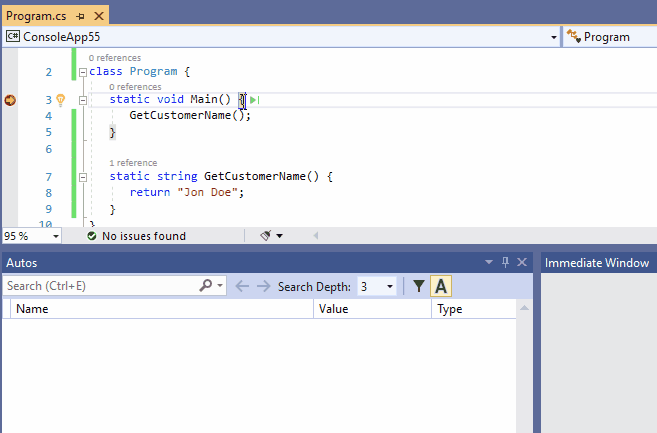Click the filter funnel icon in Autos toolbar
Viewport: 657px width, 433px height.
point(419,286)
